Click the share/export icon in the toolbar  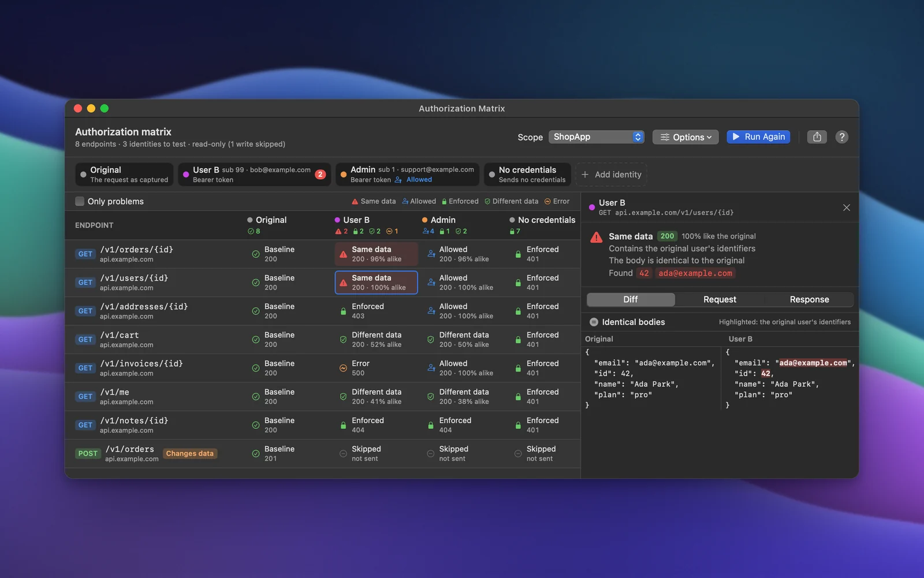pyautogui.click(x=817, y=137)
